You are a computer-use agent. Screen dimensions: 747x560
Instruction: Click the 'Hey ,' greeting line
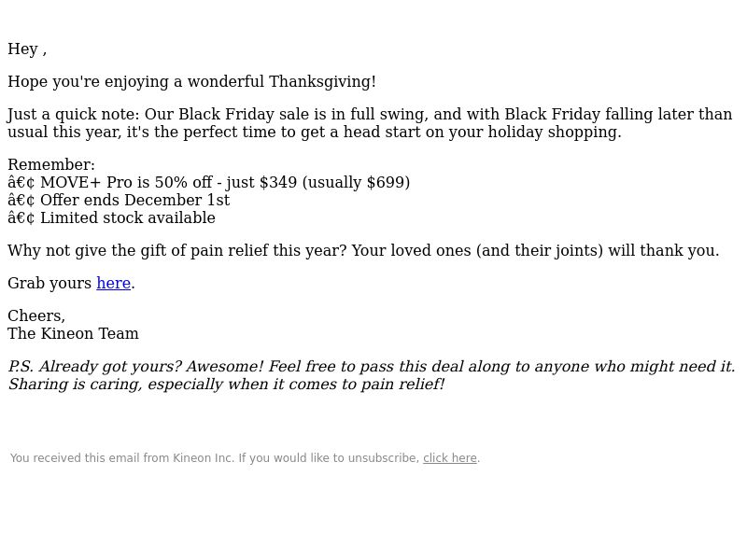pyautogui.click(x=27, y=49)
